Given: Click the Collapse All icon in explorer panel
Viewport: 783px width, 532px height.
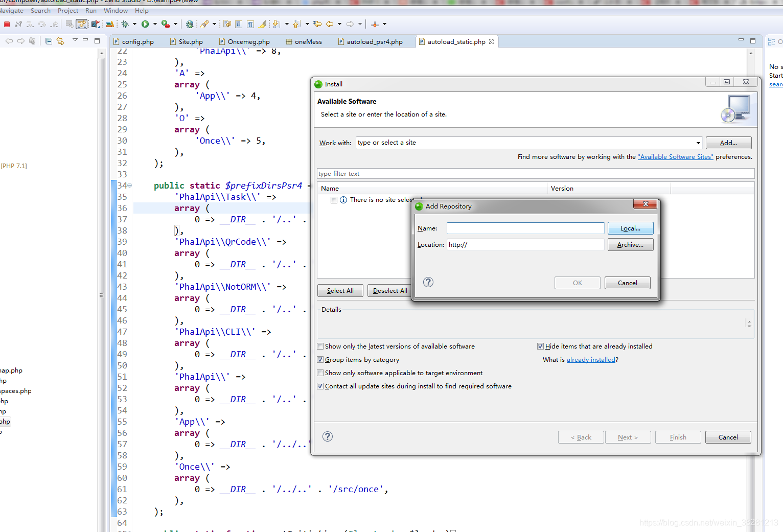Looking at the screenshot, I should 49,41.
